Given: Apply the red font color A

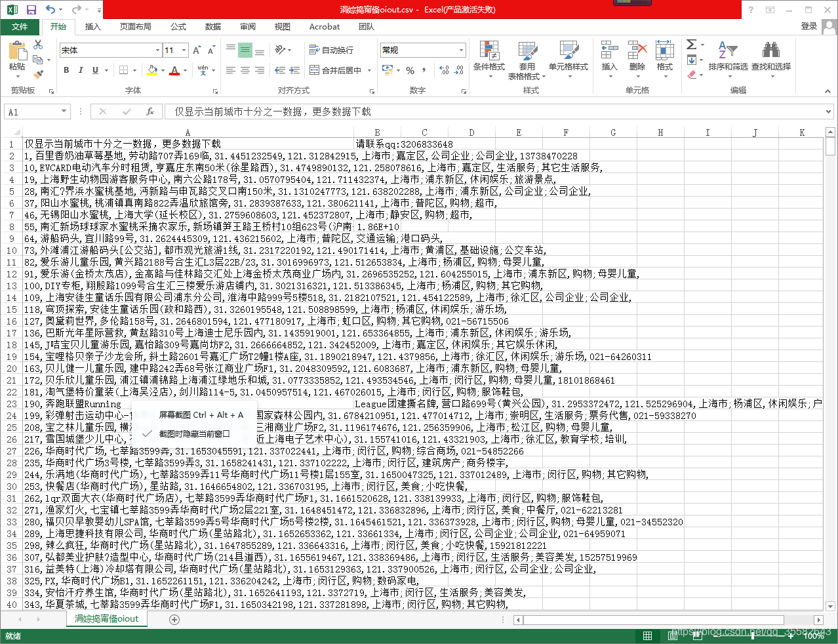Looking at the screenshot, I should click(x=174, y=70).
